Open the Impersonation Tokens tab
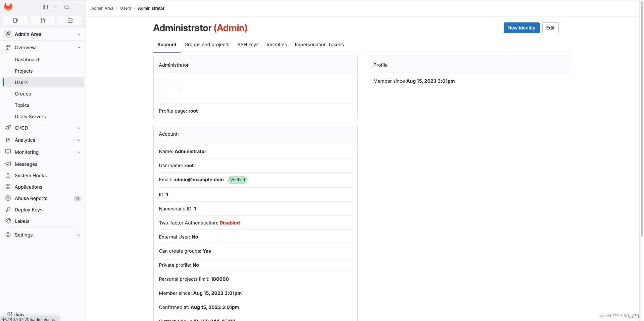Screen dimensions: 644x321 [x=319, y=45]
